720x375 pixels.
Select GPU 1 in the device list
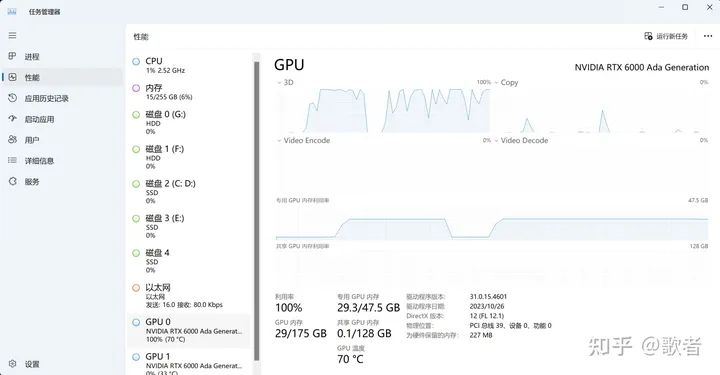pos(189,362)
